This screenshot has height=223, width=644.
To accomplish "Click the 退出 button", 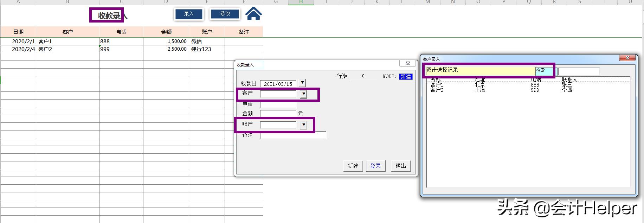I will 401,166.
